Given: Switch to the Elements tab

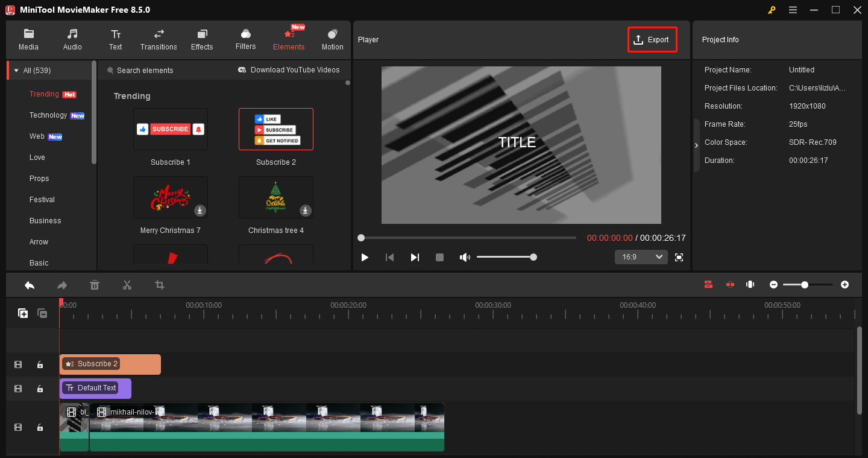Looking at the screenshot, I should [289, 39].
